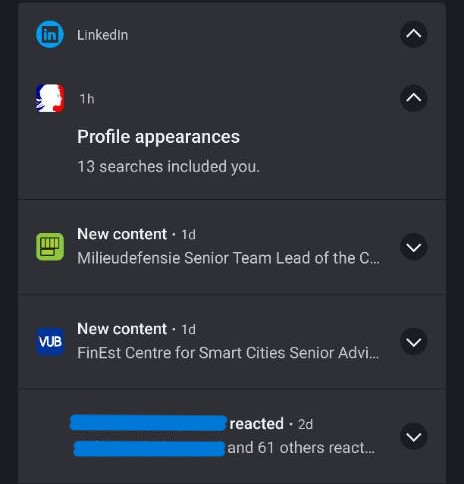Open the Profile appearances notification title
This screenshot has height=484, width=464.
tap(158, 137)
